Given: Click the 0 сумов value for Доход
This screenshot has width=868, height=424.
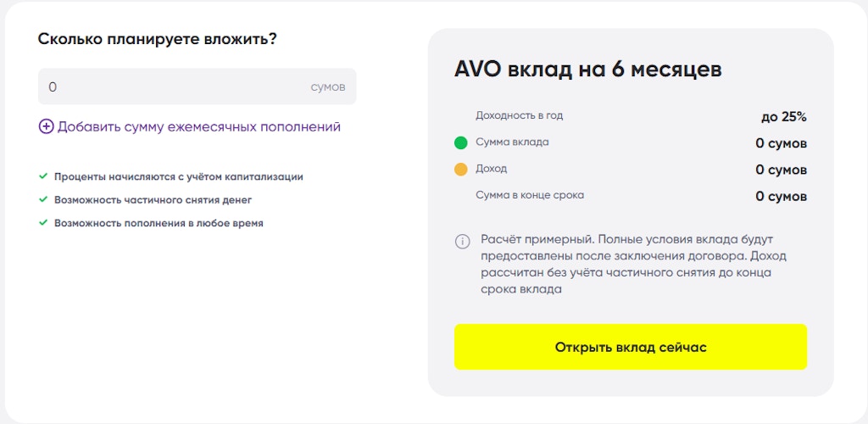Looking at the screenshot, I should click(x=781, y=170).
